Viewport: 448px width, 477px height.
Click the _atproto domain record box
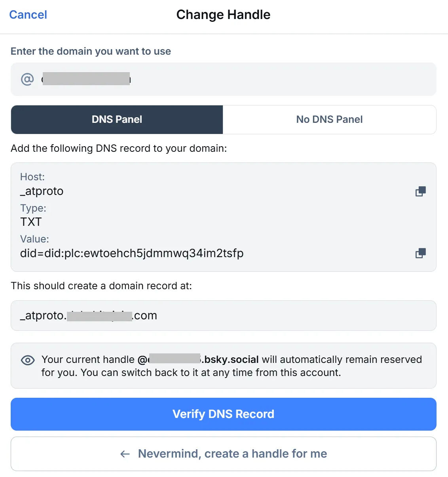[224, 315]
